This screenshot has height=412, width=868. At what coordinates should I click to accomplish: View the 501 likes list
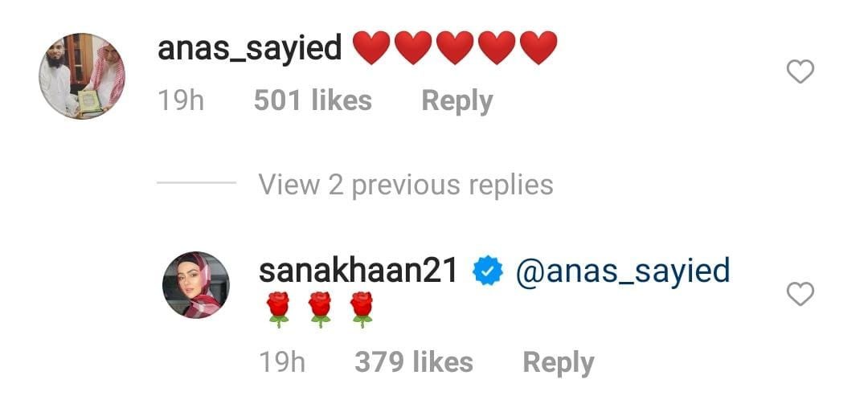313,100
